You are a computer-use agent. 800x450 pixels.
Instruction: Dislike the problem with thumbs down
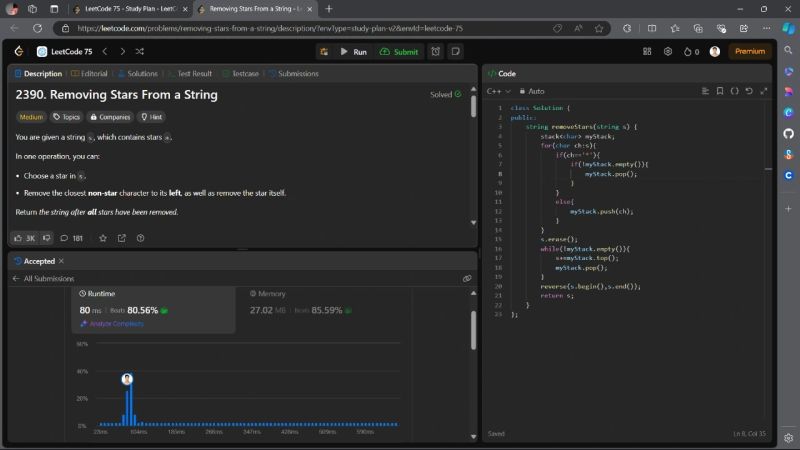pos(46,238)
